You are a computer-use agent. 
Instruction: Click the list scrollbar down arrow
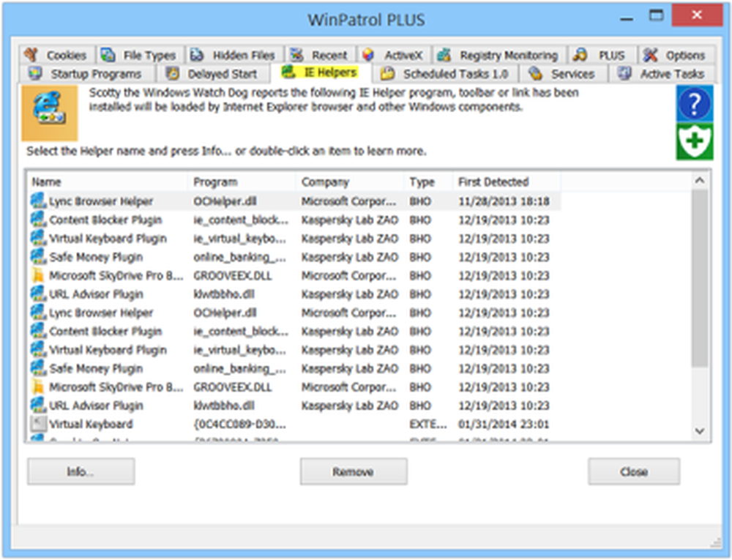[x=700, y=431]
